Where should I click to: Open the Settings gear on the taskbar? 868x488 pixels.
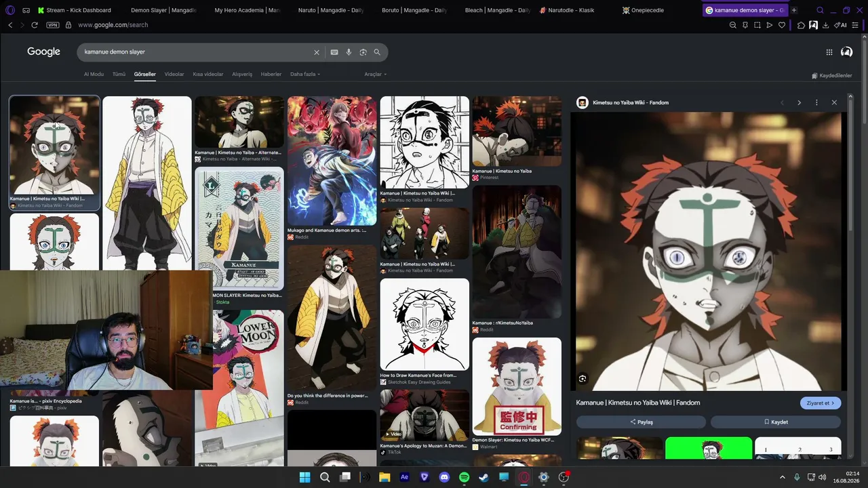[x=543, y=477]
